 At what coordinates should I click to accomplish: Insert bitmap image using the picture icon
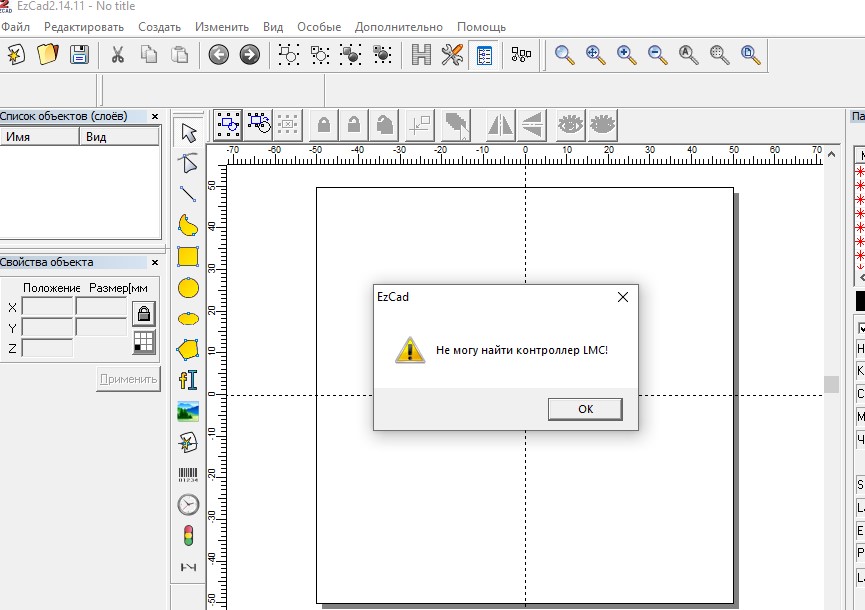[x=188, y=411]
